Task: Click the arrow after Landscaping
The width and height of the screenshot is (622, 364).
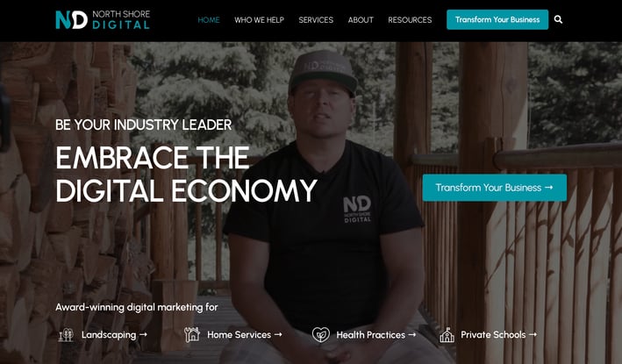Action: pos(143,335)
